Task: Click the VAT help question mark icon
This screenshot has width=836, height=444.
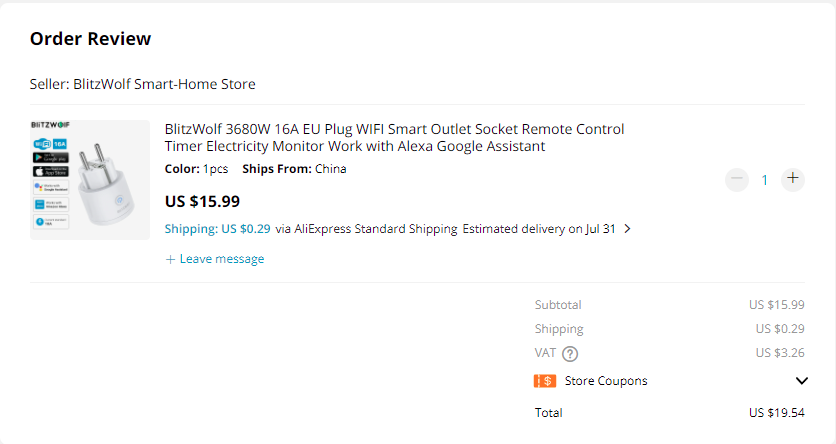Action: click(570, 353)
